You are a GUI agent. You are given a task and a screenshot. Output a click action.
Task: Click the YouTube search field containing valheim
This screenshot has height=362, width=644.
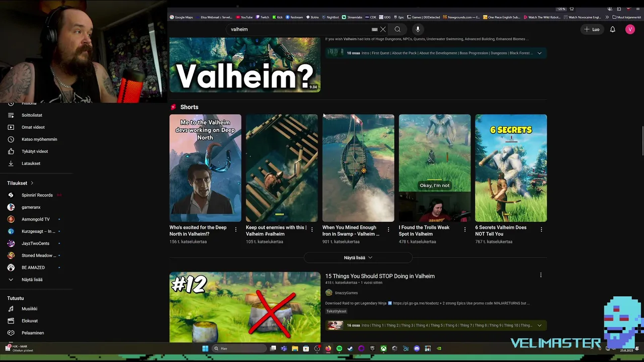(299, 29)
